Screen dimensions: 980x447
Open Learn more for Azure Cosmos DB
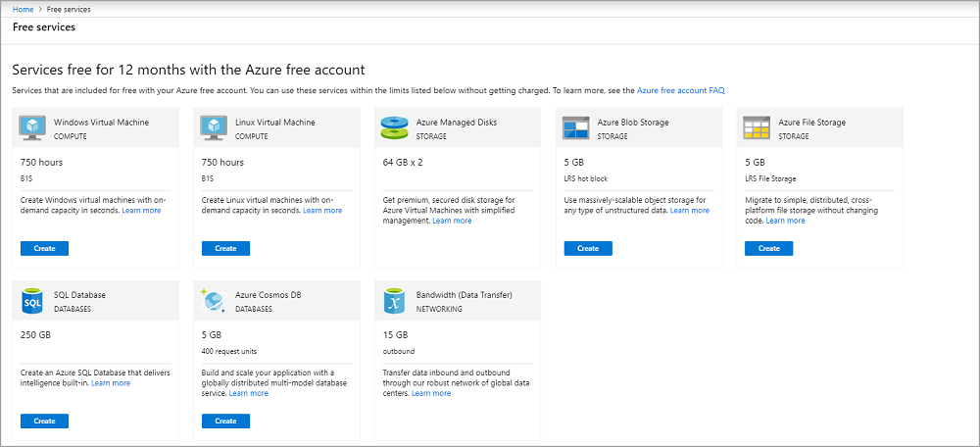point(248,393)
